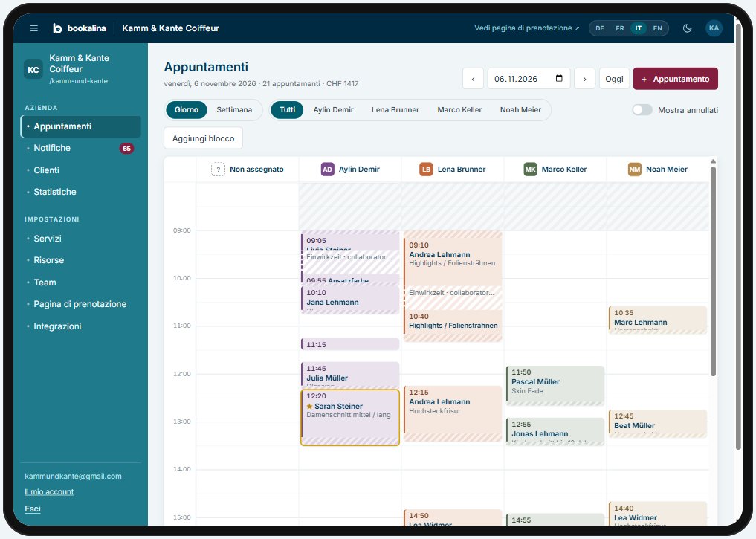Click the MK avatar of Marco Keller column
756x539 pixels.
pos(530,170)
